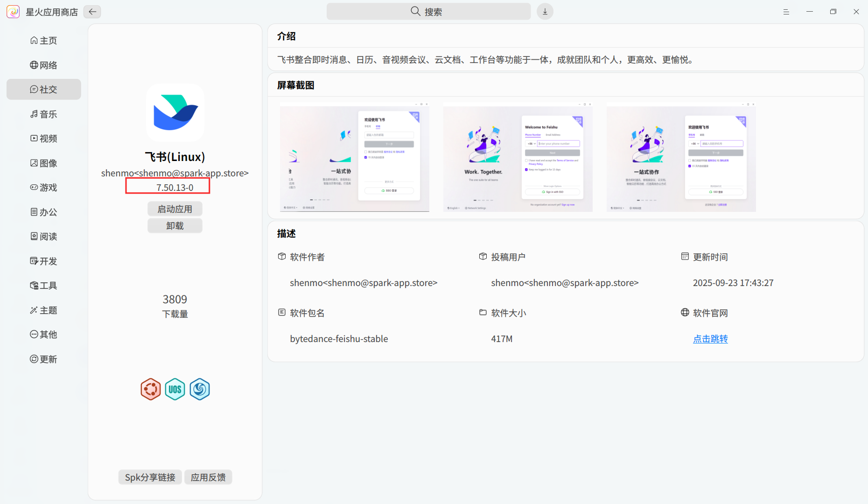Go back using the arrow button
The image size is (868, 504).
(x=92, y=12)
